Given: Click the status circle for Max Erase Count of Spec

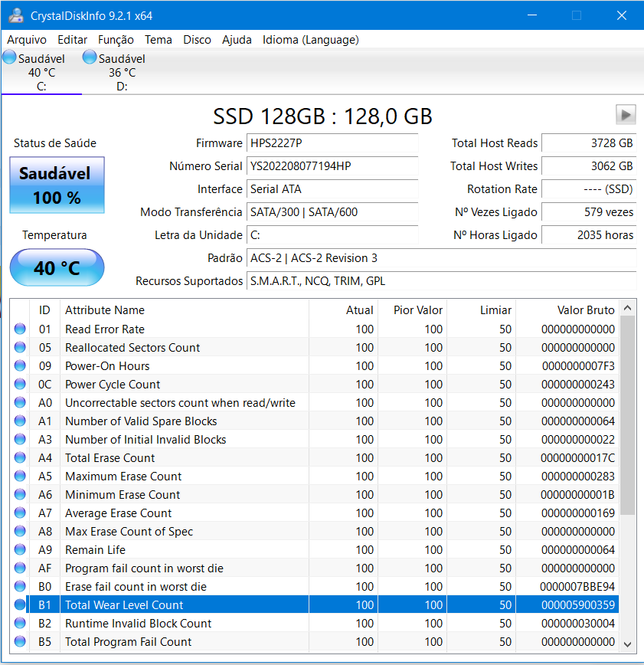Looking at the screenshot, I should click(x=20, y=531).
